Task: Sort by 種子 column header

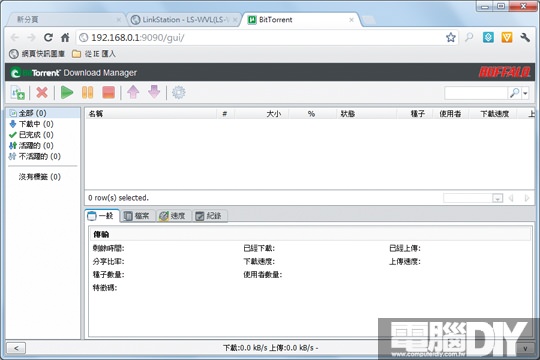Action: (415, 114)
